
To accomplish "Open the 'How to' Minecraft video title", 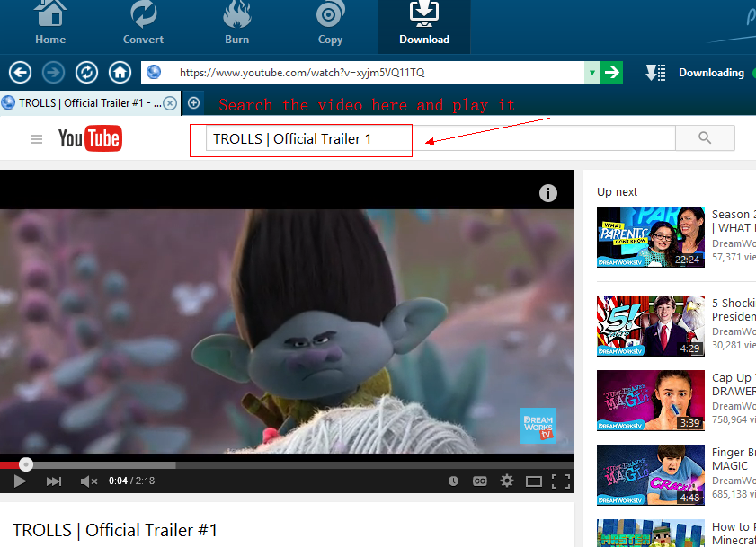I will click(x=734, y=534).
